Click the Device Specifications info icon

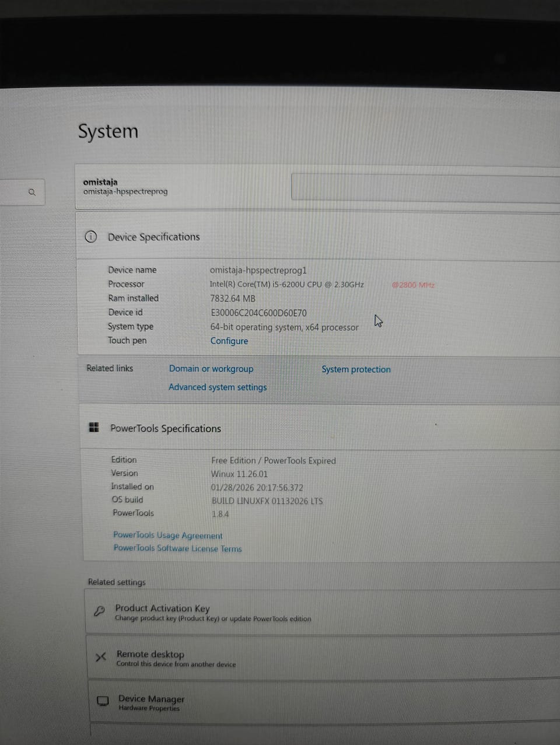coord(91,237)
